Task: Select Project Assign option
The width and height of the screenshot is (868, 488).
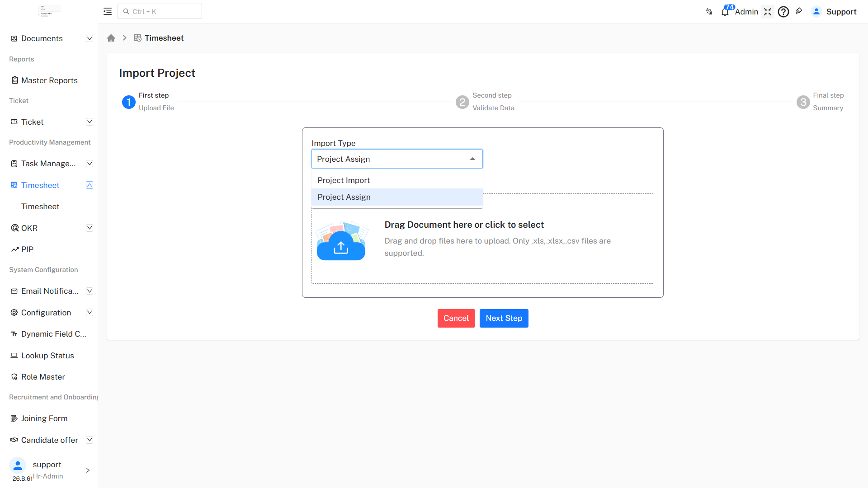Action: pyautogui.click(x=397, y=197)
